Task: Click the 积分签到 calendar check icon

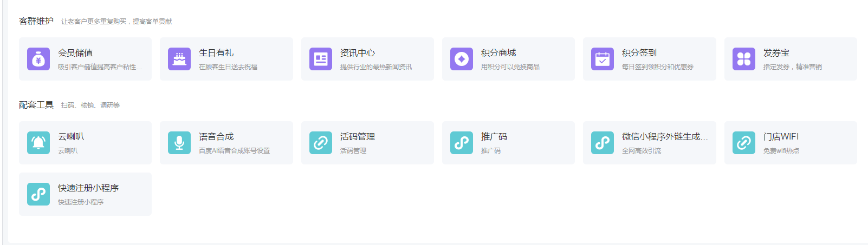Action: (x=603, y=59)
